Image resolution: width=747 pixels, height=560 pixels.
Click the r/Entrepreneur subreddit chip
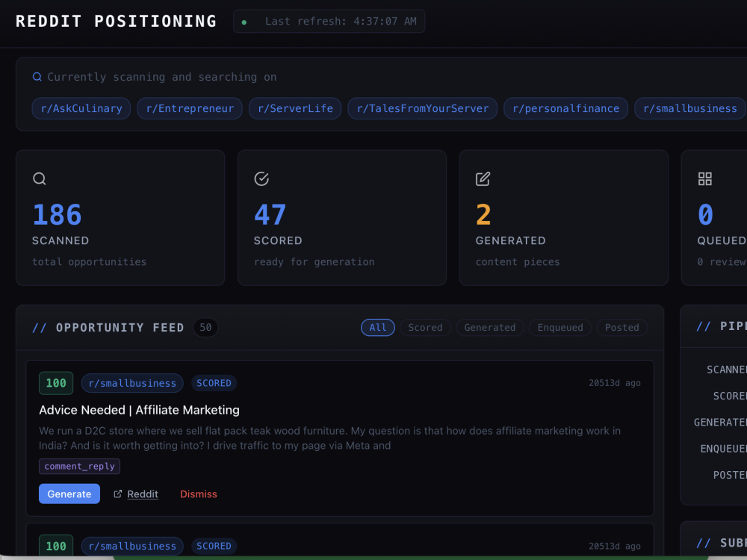(190, 108)
